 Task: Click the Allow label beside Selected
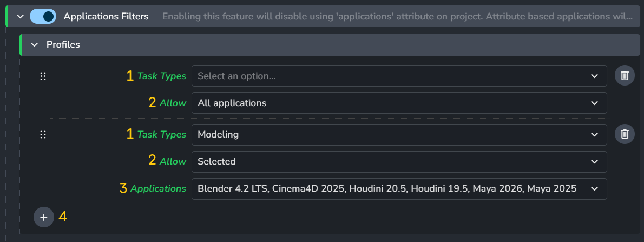(173, 161)
